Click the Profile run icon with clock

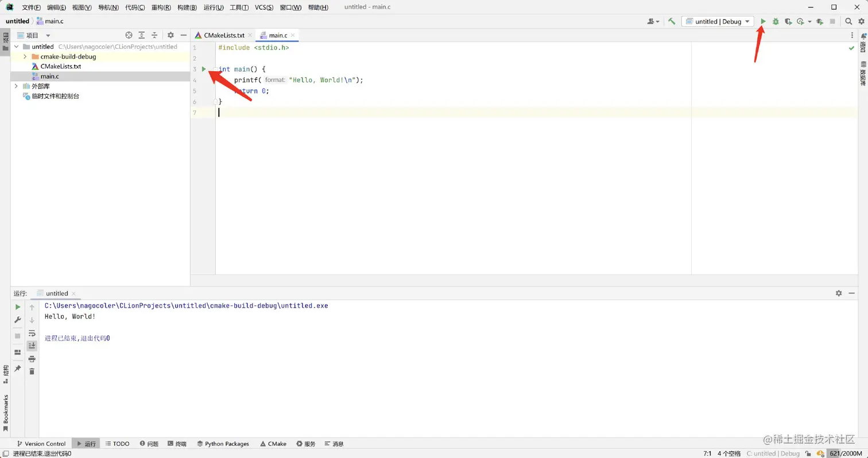click(800, 21)
